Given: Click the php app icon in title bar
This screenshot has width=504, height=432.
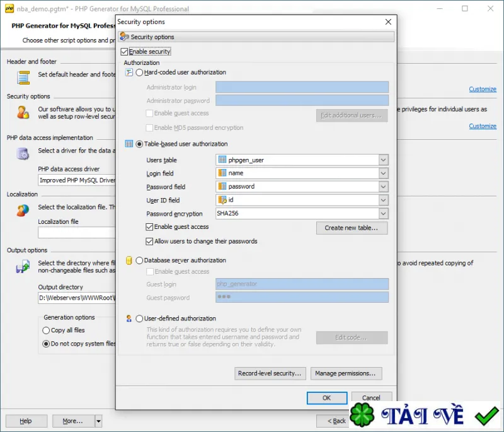Looking at the screenshot, I should [x=9, y=8].
